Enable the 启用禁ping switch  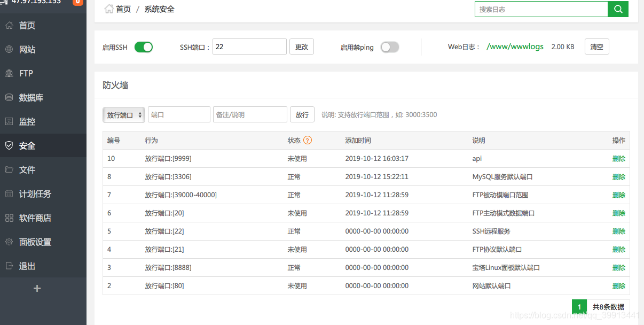tap(390, 47)
